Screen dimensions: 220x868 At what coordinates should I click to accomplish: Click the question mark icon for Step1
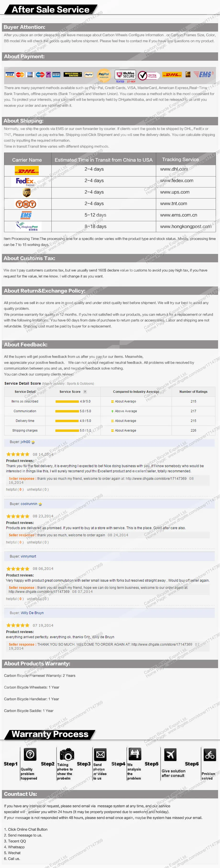point(30,754)
